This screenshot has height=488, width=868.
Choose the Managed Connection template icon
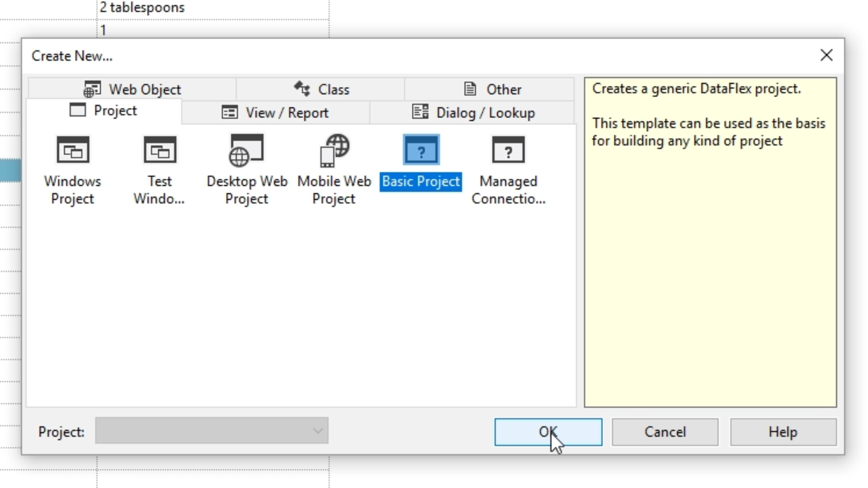pyautogui.click(x=508, y=150)
